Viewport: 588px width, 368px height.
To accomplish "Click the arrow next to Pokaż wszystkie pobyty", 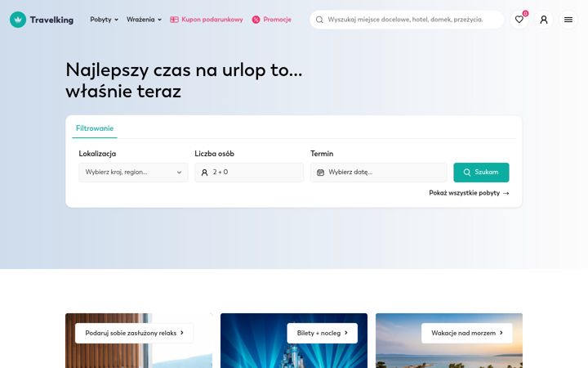I will [x=506, y=193].
